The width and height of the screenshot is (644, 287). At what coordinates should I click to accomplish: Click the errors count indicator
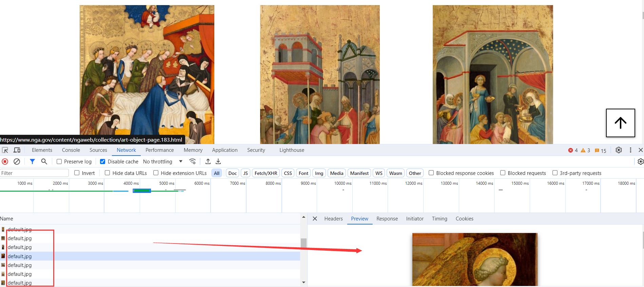click(x=573, y=150)
